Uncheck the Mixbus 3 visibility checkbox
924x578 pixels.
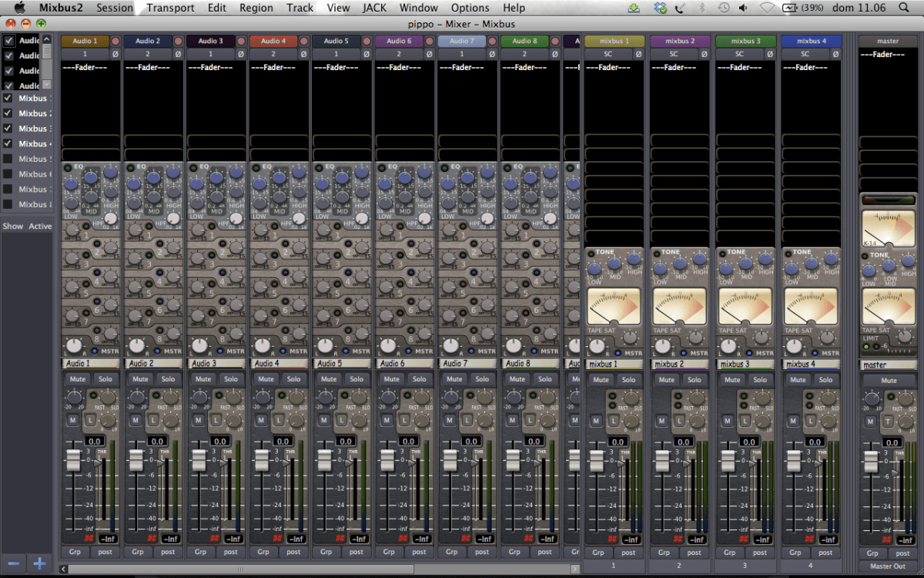(8, 129)
